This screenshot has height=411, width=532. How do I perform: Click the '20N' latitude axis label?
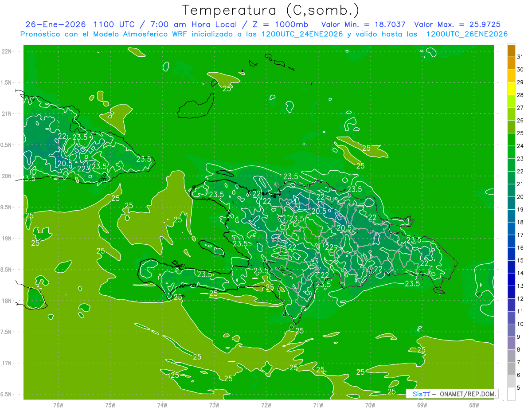(7, 176)
